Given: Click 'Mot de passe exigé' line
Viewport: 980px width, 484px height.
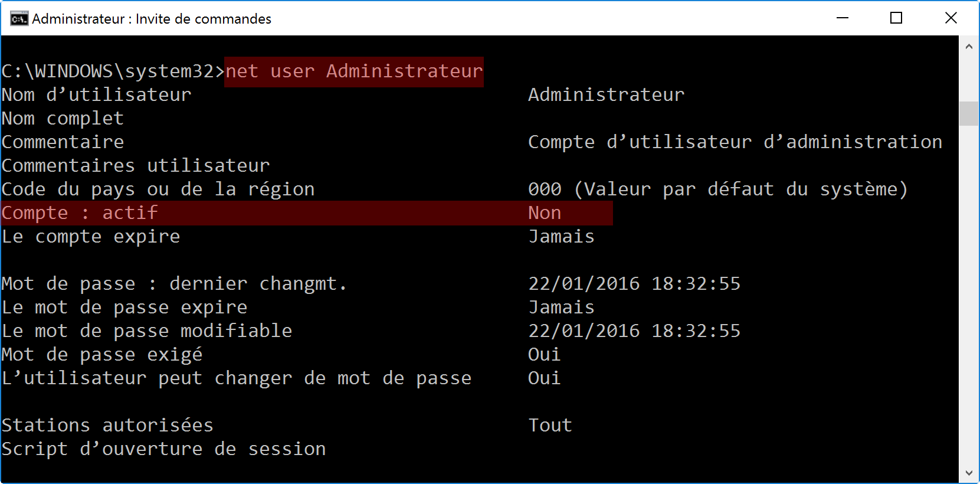Looking at the screenshot, I should click(x=102, y=355).
